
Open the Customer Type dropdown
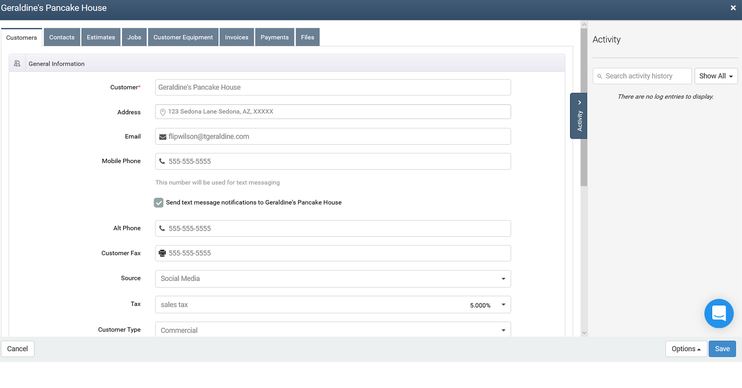333,330
